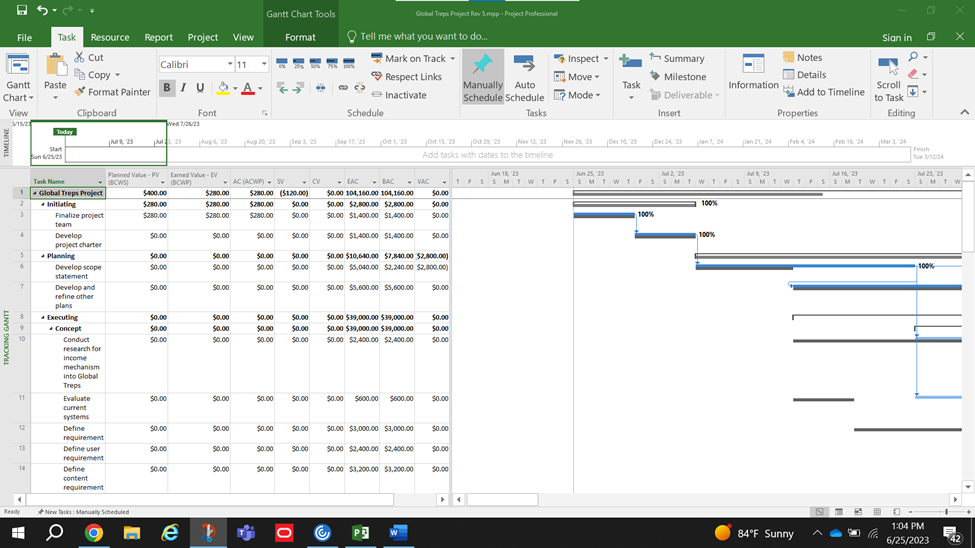
Task: Click Add to Timeline button
Action: [x=824, y=91]
